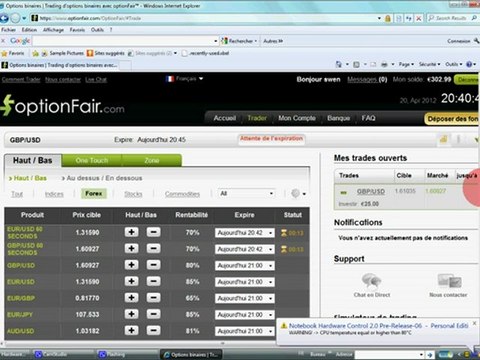The width and height of the screenshot is (480, 360).
Task: Click the minus button in the 80% row
Action: coord(153,265)
